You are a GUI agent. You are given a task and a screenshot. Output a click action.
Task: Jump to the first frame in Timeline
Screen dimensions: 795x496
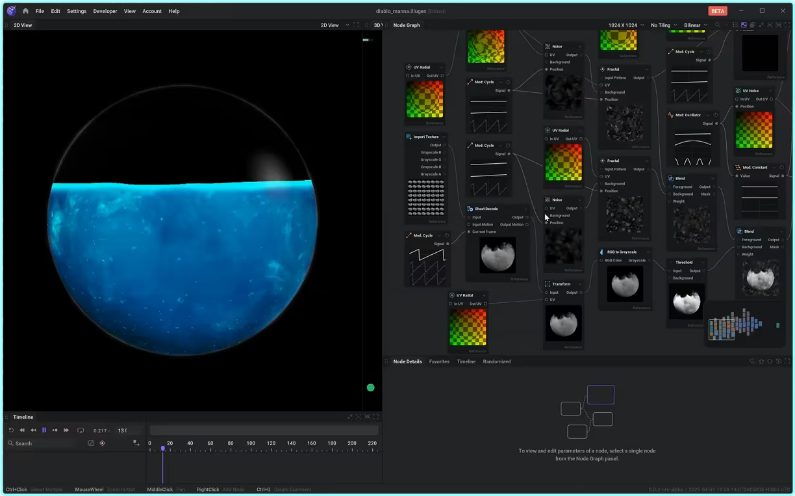click(22, 430)
